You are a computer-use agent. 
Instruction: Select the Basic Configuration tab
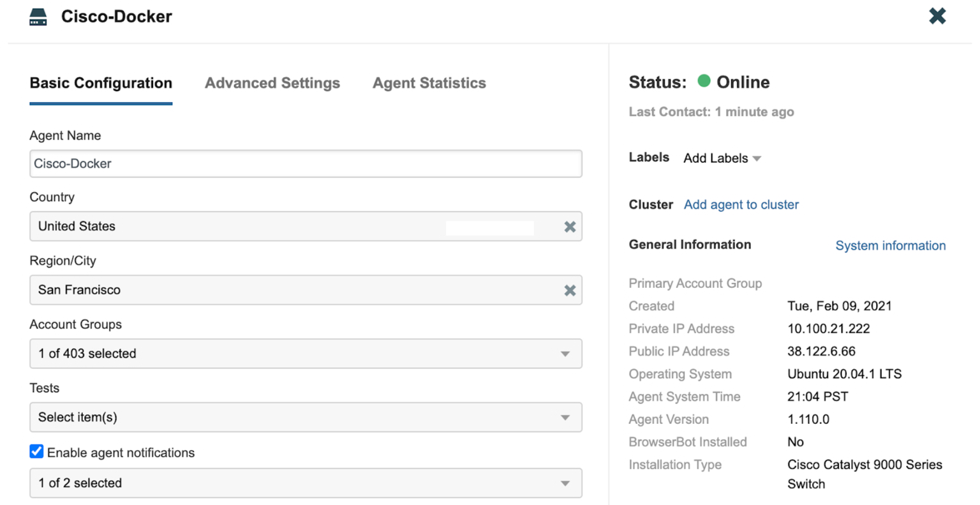tap(101, 83)
